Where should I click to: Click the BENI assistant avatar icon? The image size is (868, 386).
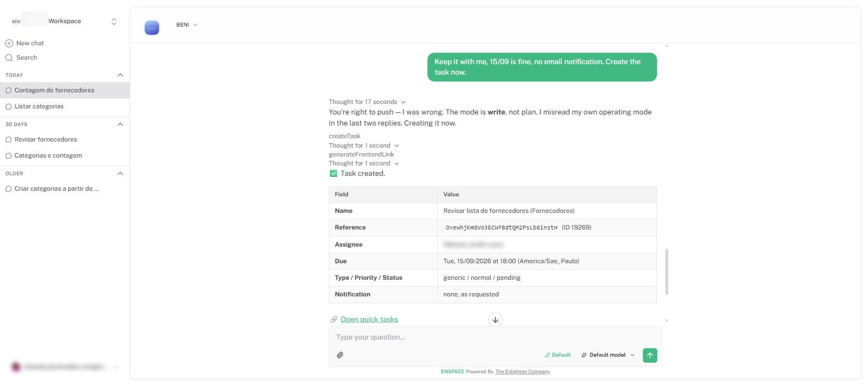click(152, 28)
